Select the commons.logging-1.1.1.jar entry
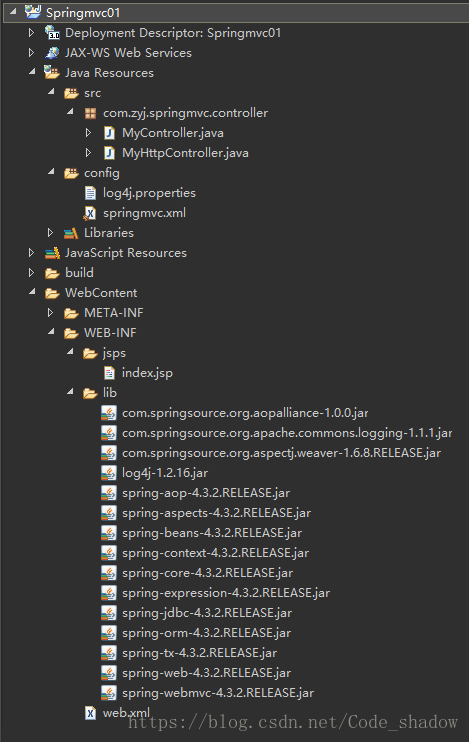The height and width of the screenshot is (742, 469). point(287,433)
